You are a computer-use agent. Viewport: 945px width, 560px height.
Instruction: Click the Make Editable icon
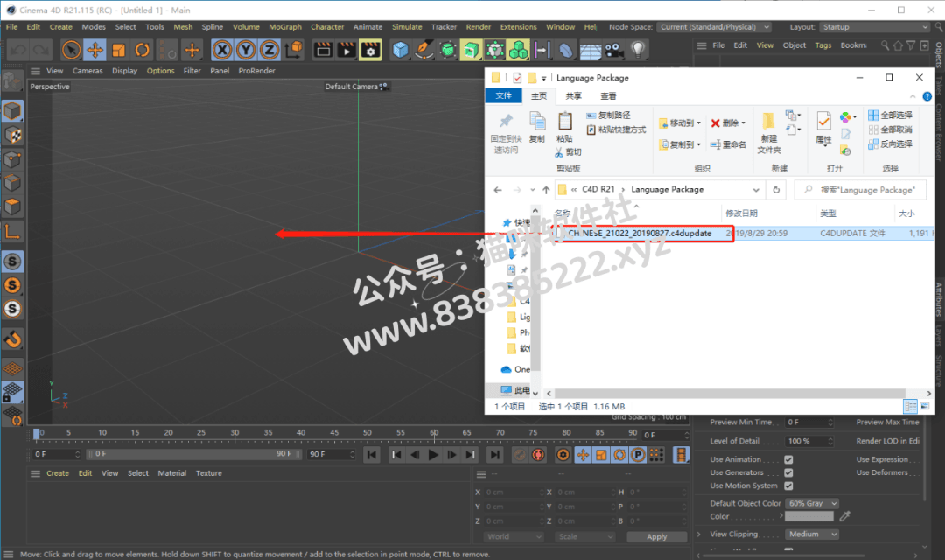[x=12, y=82]
